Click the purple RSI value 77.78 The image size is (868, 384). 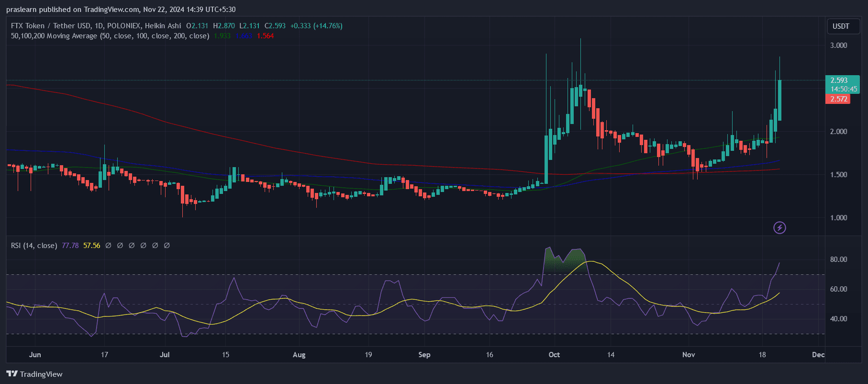coord(70,246)
